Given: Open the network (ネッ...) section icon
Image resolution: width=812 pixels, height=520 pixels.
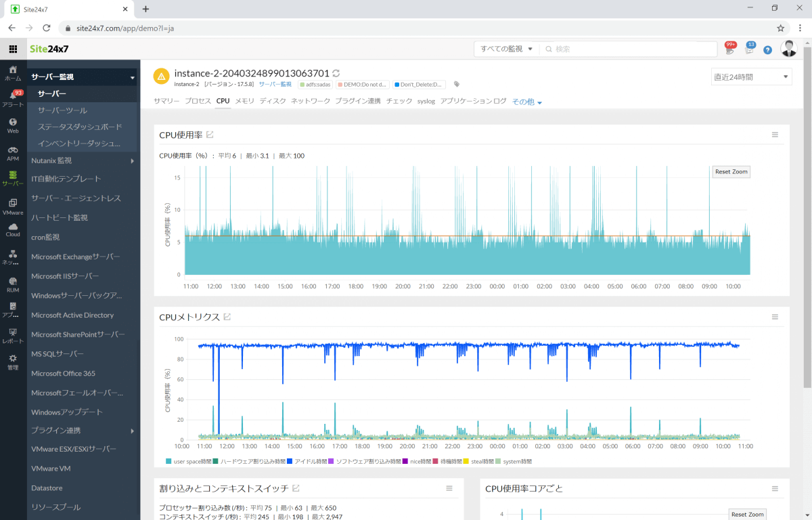Looking at the screenshot, I should pyautogui.click(x=13, y=257).
